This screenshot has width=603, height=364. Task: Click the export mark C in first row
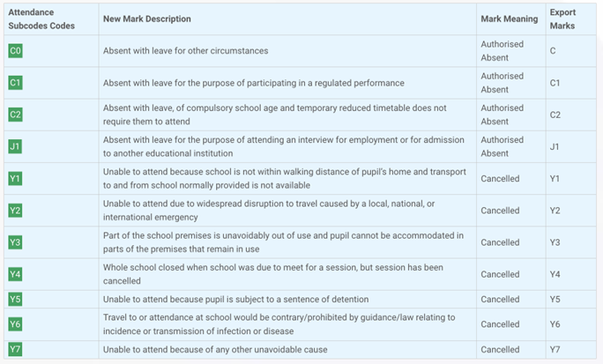553,51
